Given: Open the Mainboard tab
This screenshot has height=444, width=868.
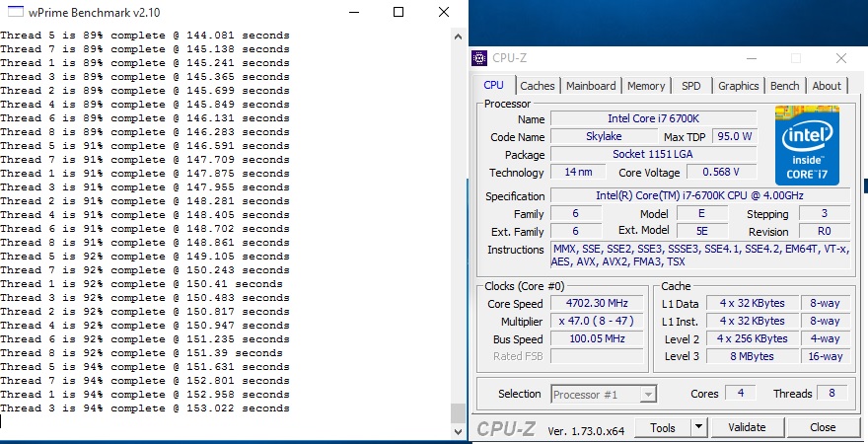Looking at the screenshot, I should tap(591, 86).
